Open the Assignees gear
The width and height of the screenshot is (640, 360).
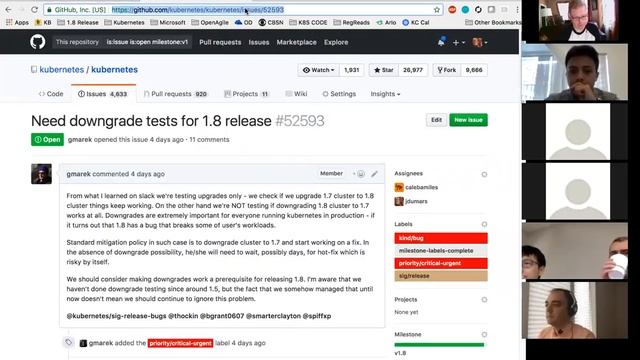(x=484, y=174)
